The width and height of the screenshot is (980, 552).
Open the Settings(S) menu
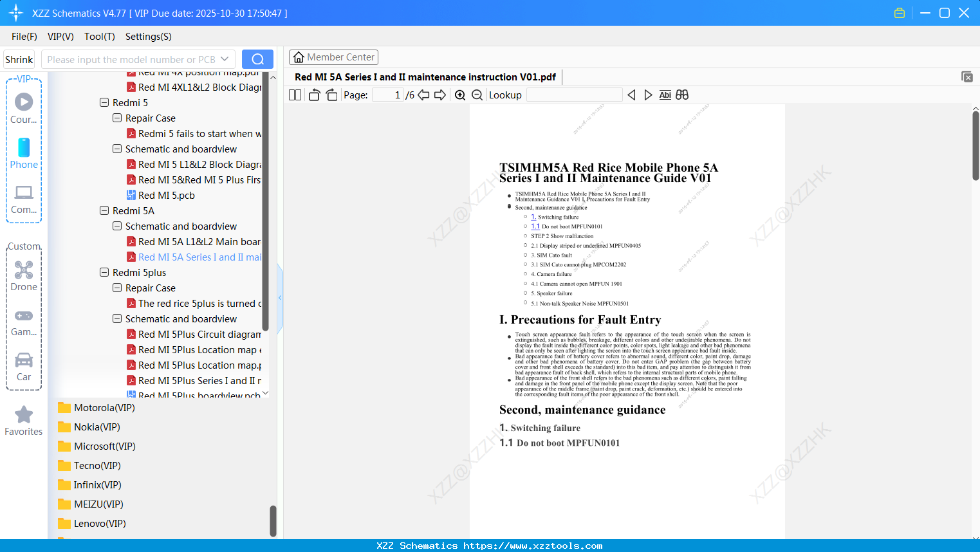pos(149,37)
